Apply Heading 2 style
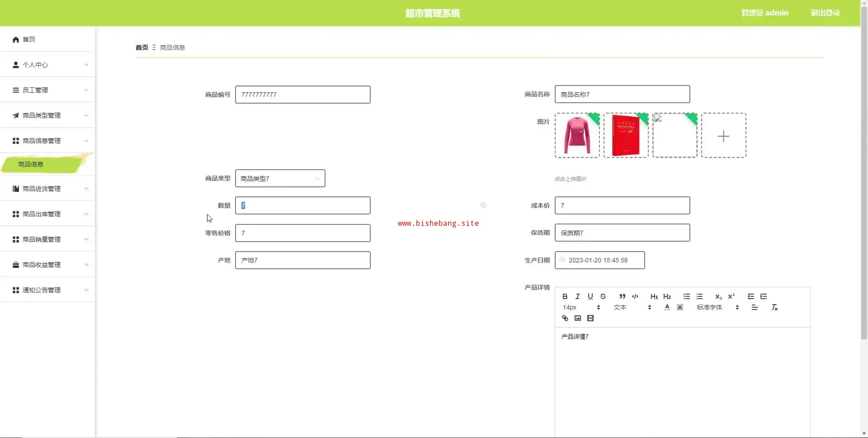 click(667, 296)
